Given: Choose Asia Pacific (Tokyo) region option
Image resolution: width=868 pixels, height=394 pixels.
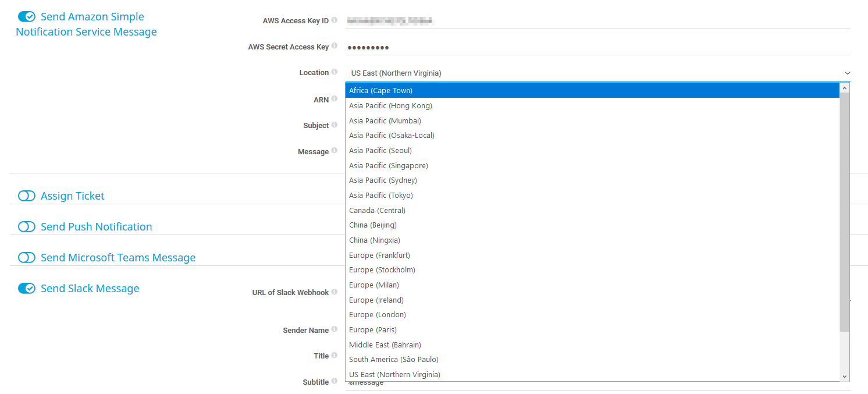Looking at the screenshot, I should (380, 196).
